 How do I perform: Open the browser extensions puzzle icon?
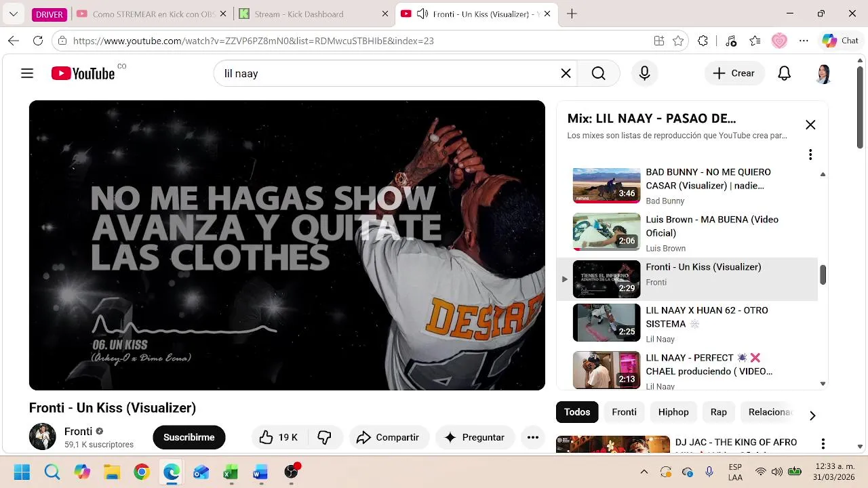coord(703,41)
